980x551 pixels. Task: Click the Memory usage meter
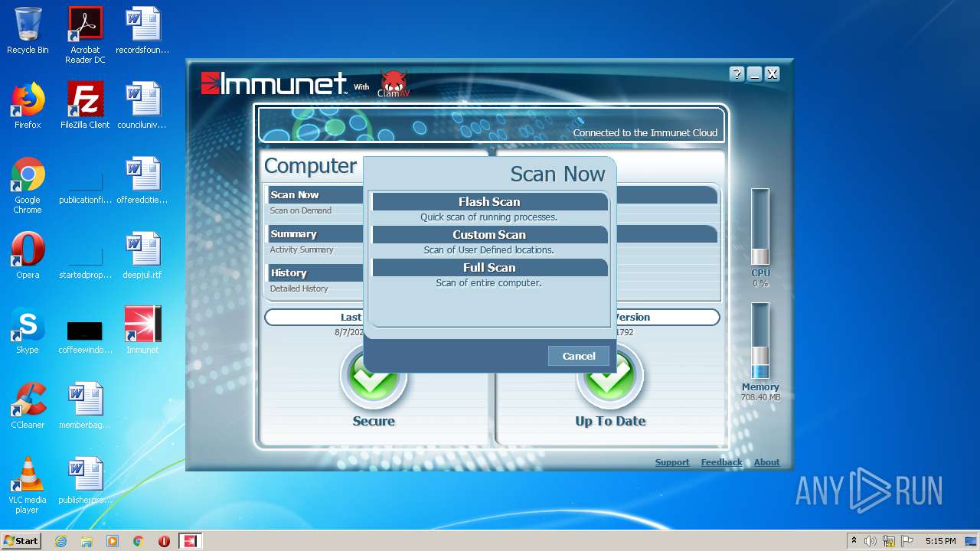(759, 341)
